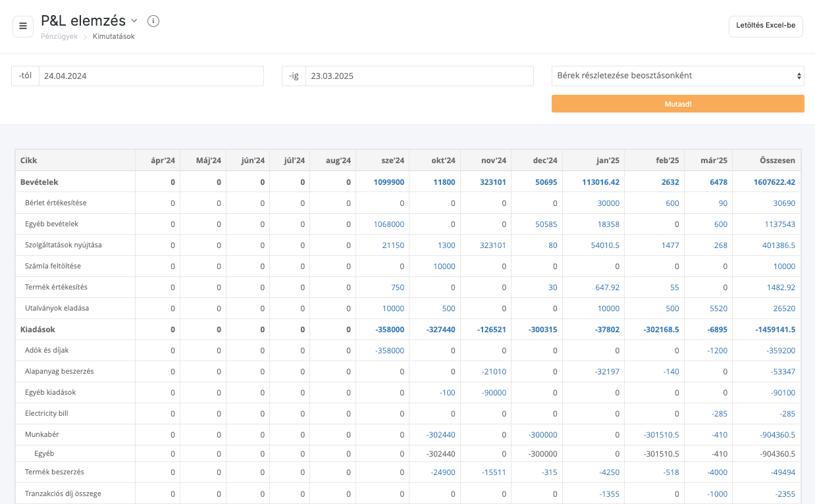The image size is (815, 504).
Task: Open Bérlet értékesítése jan'25 value 30000
Action: point(608,203)
